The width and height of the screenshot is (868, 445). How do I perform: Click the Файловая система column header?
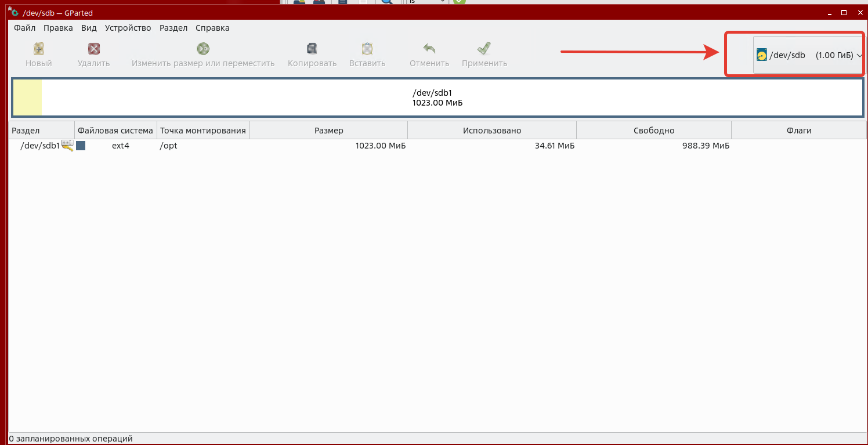[x=115, y=131]
